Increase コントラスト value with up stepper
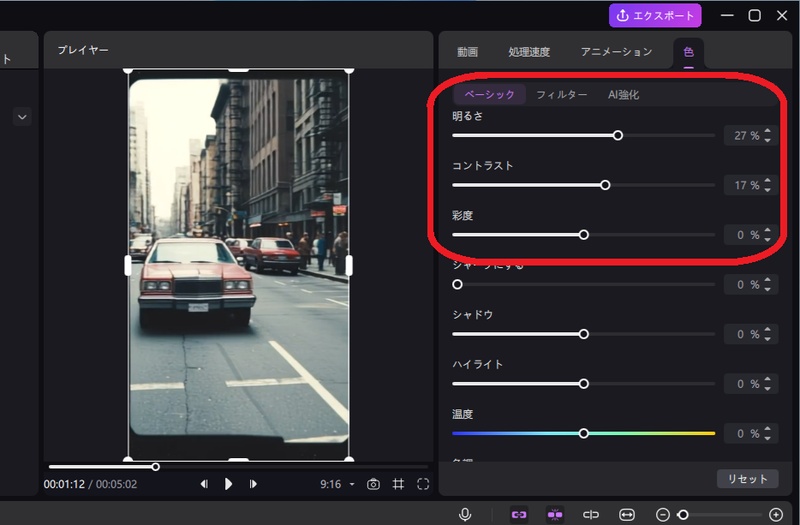 (768, 181)
